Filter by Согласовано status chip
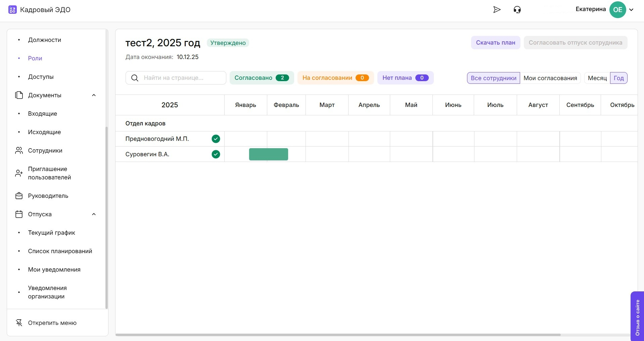 pos(262,78)
